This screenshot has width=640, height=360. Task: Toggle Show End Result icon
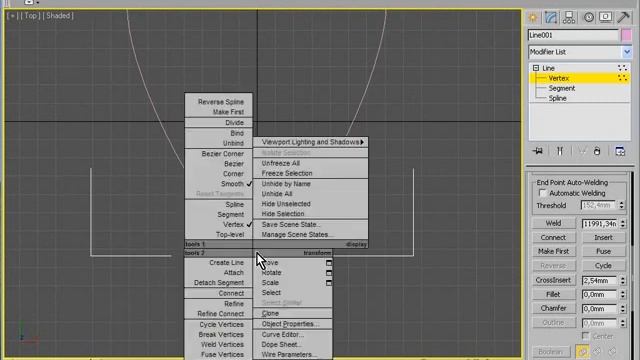click(x=560, y=151)
